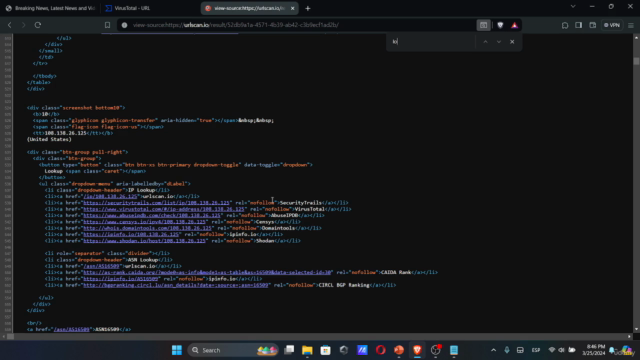
Task: Open the as-rank.caida.org link
Action: coord(208,272)
